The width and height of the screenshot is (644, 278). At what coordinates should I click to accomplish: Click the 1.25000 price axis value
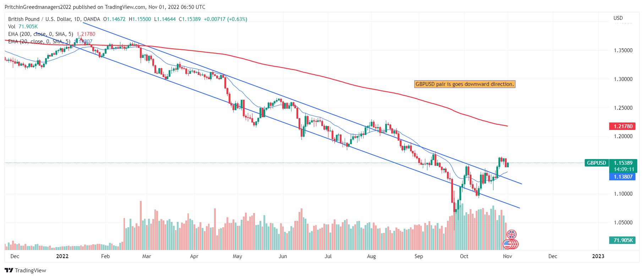coord(623,108)
